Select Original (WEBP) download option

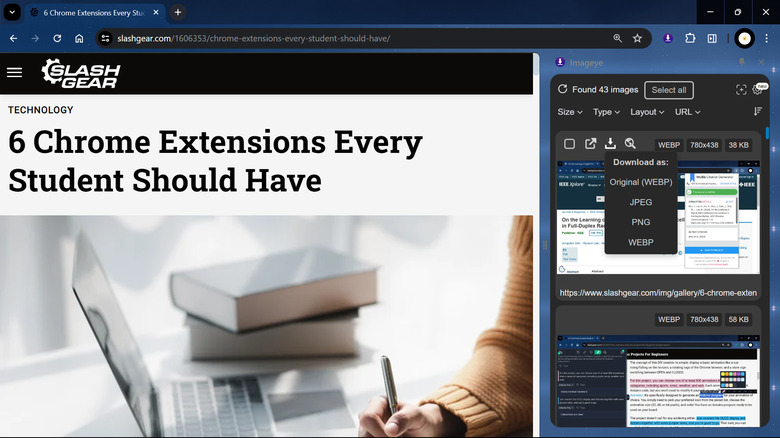click(640, 182)
